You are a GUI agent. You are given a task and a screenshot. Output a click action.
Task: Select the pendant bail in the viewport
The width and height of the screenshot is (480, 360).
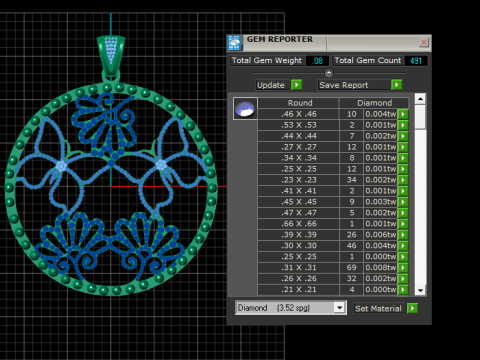(x=111, y=55)
